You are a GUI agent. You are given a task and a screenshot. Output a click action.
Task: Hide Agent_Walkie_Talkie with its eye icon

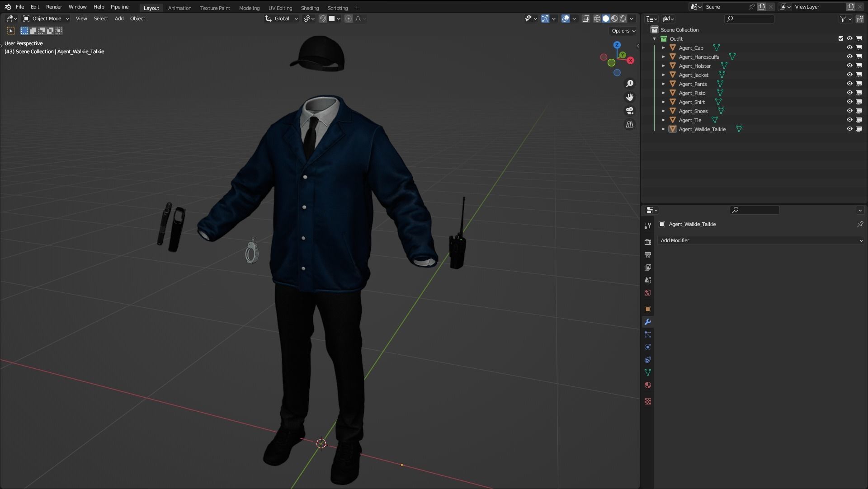849,129
